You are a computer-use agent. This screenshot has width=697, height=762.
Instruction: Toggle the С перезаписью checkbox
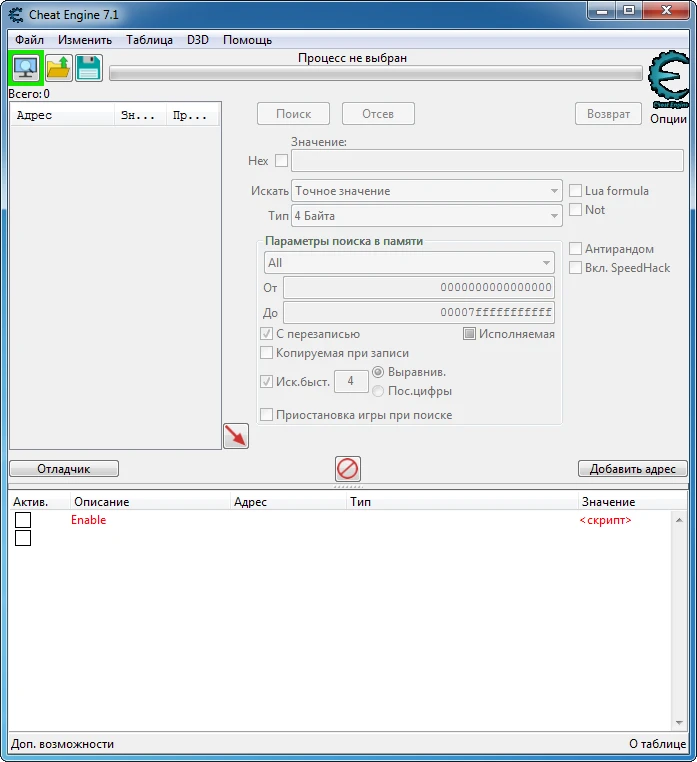pos(266,334)
